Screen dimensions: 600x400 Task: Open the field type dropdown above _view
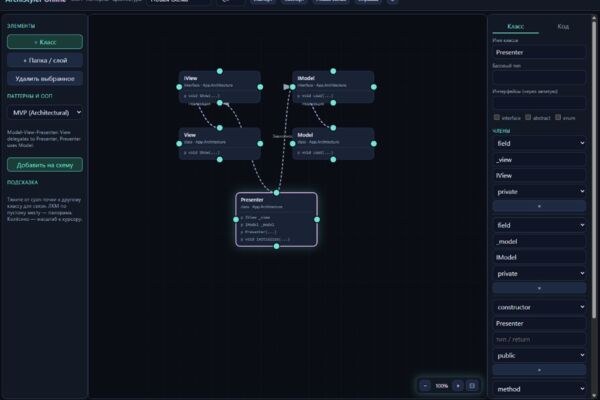539,143
